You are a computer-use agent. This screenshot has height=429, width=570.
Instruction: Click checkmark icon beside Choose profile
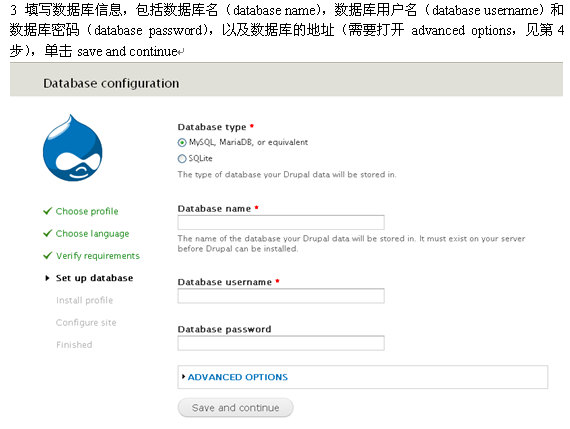click(48, 211)
